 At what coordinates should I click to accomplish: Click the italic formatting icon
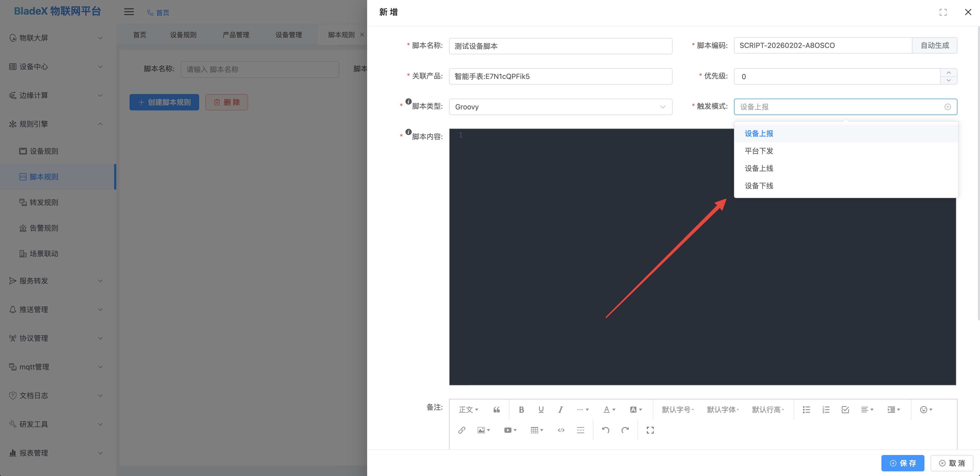point(560,410)
